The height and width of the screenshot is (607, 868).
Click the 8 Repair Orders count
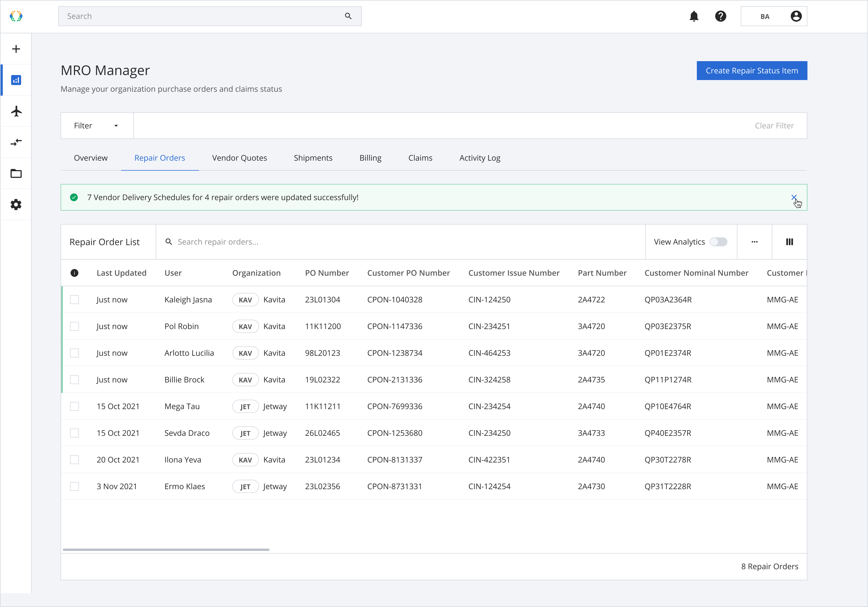tap(769, 566)
